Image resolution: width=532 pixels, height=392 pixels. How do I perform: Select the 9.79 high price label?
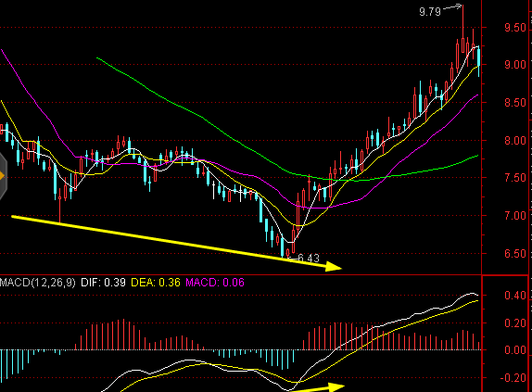pyautogui.click(x=430, y=12)
